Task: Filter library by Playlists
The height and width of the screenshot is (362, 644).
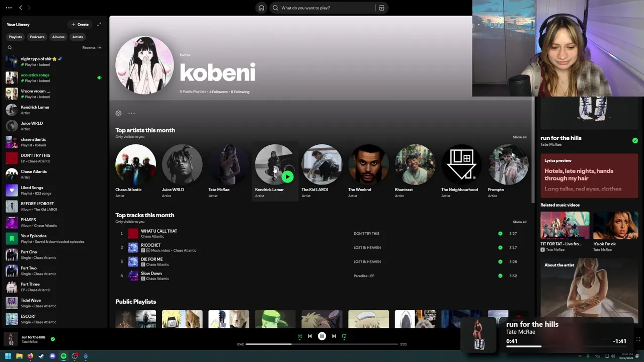Action: [x=15, y=37]
